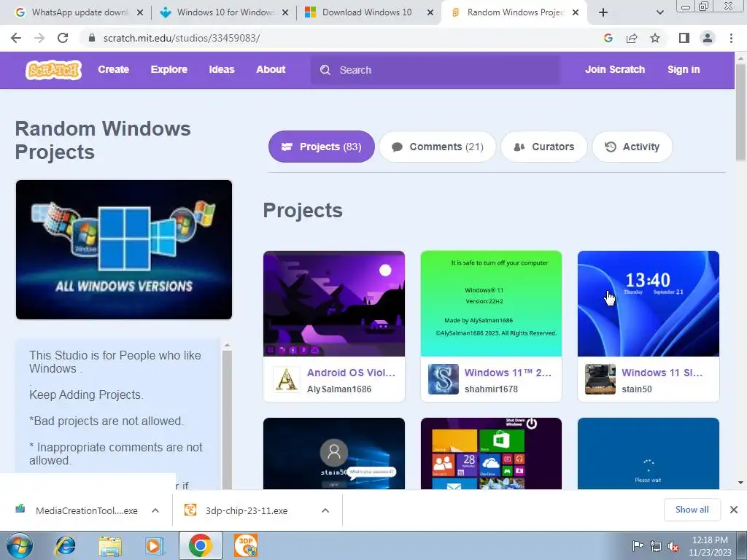Click the shahmir1678 username link
Viewport: 747px width, 560px height.
491,389
